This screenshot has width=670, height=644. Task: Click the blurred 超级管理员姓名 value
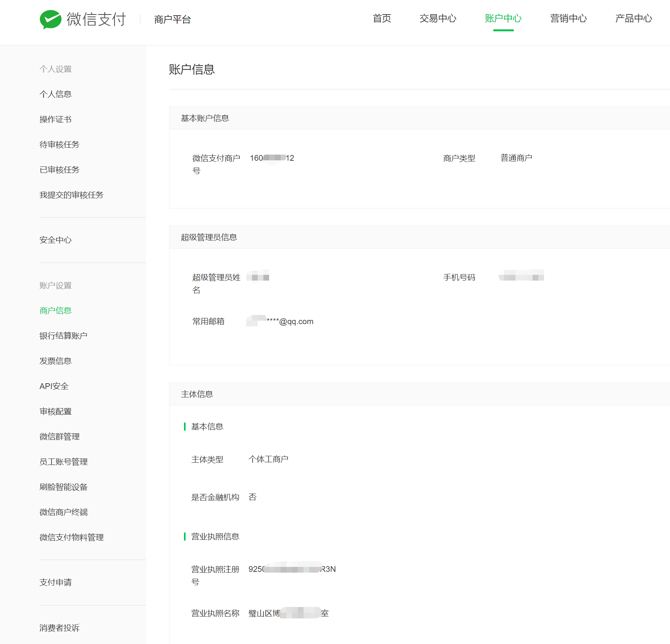click(258, 276)
